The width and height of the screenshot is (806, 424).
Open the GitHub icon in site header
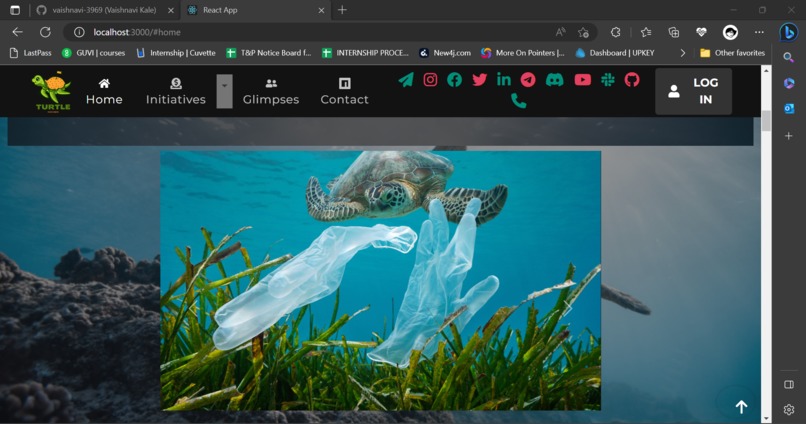(632, 80)
